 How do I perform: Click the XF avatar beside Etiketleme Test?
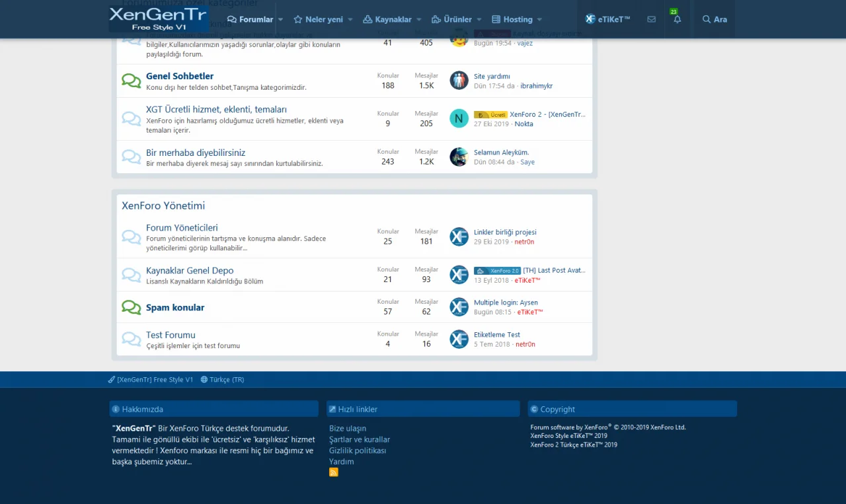(459, 340)
